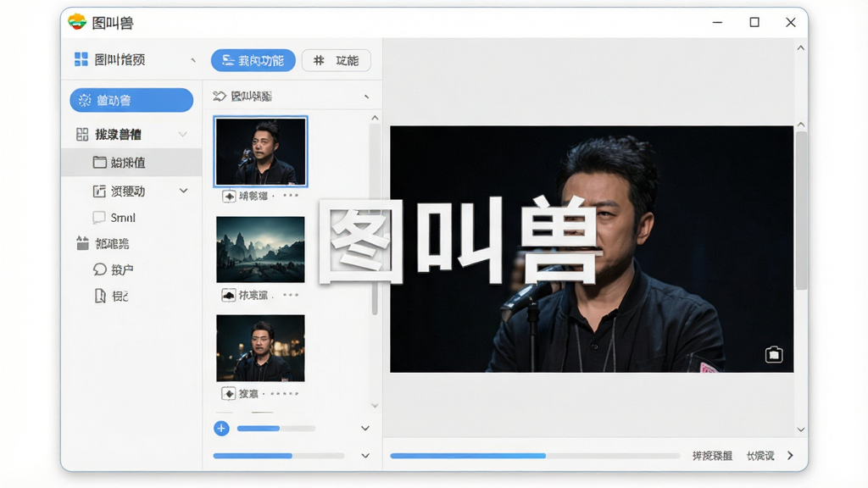Click the bottom bar label right of the progress bar

coord(712,456)
